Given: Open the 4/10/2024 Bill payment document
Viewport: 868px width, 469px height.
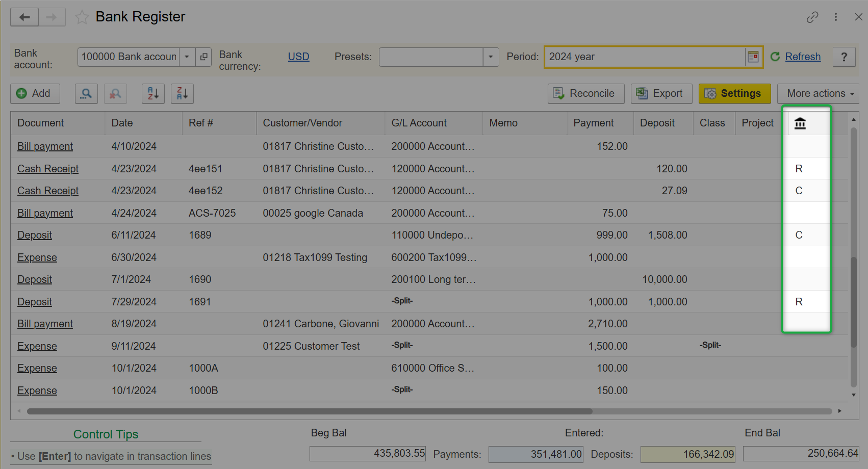Looking at the screenshot, I should [45, 147].
